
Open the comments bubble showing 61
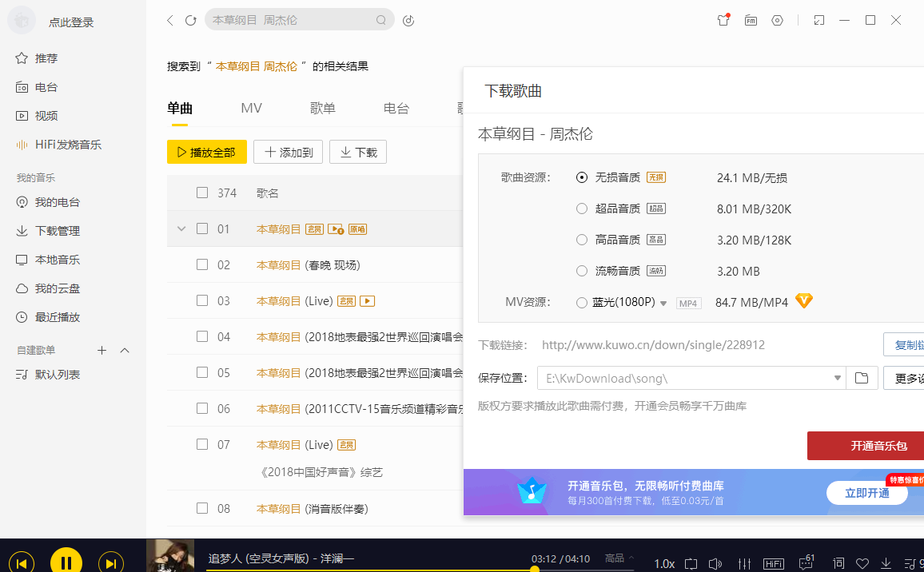click(806, 563)
